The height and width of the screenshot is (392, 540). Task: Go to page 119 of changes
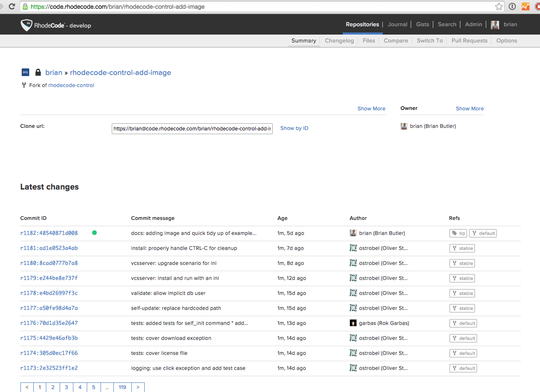coord(122,387)
